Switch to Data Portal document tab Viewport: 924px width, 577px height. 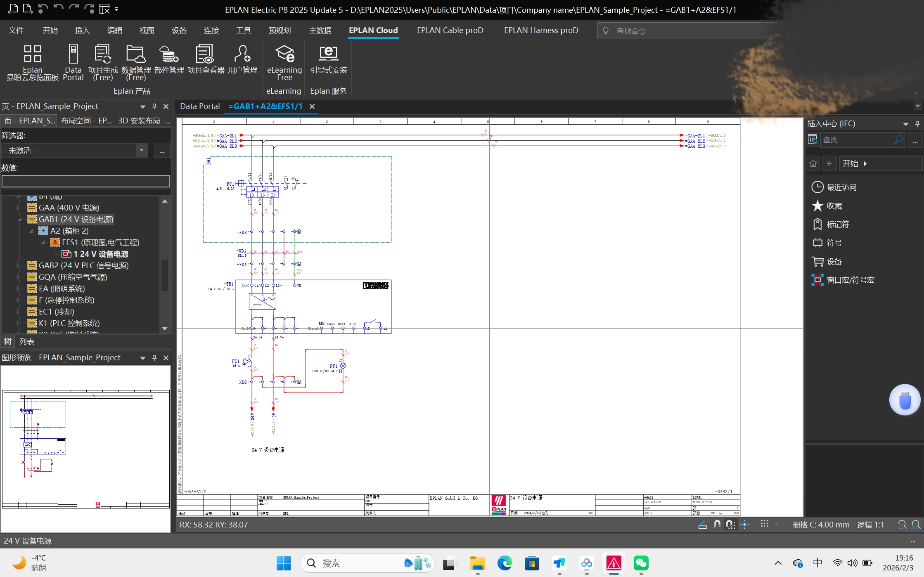[200, 106]
